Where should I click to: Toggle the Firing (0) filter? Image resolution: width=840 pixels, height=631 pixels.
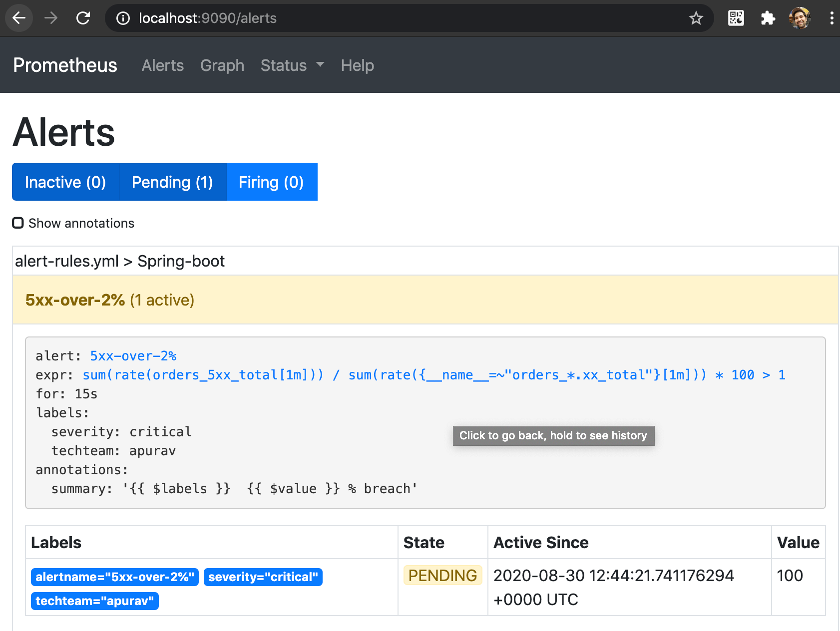271,182
